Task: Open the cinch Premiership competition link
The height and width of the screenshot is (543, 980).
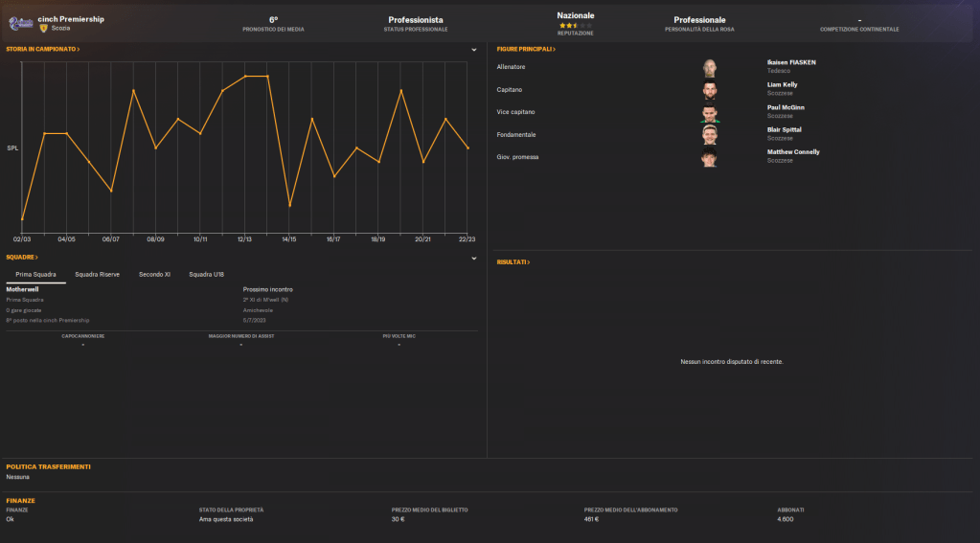Action: pyautogui.click(x=71, y=18)
